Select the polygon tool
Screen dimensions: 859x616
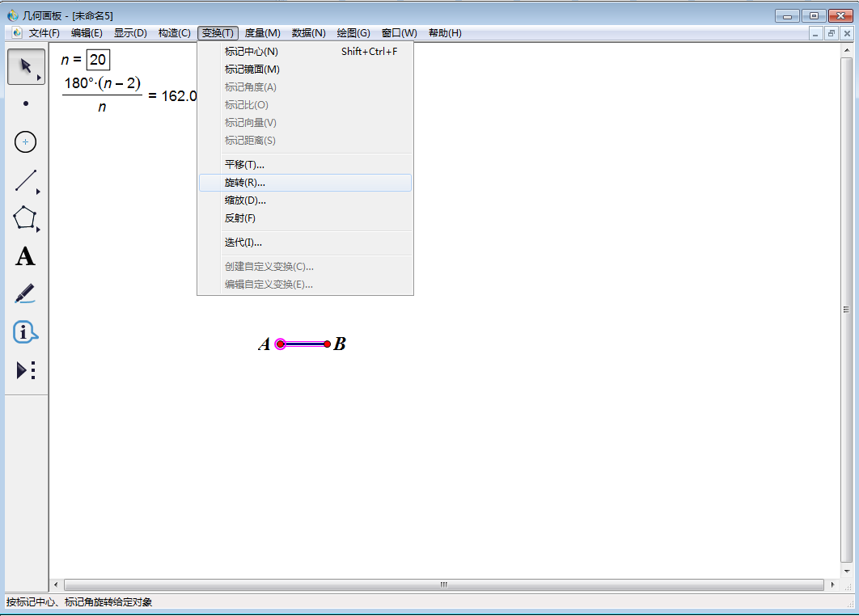25,217
